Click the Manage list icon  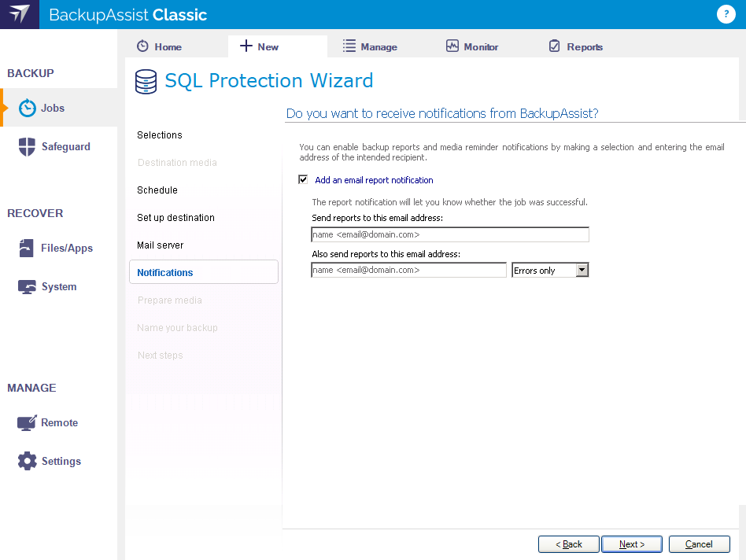coord(349,46)
